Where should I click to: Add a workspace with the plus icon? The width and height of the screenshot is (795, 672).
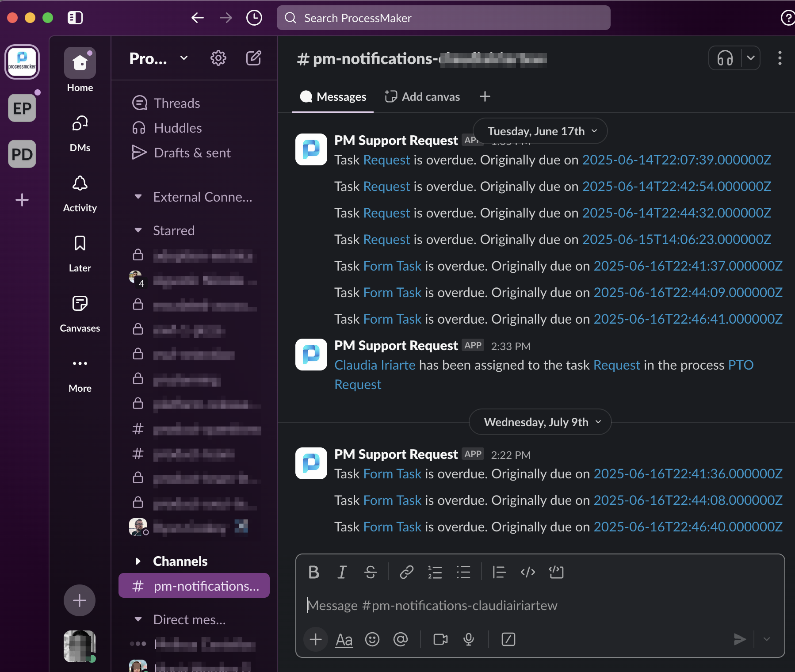(x=22, y=200)
